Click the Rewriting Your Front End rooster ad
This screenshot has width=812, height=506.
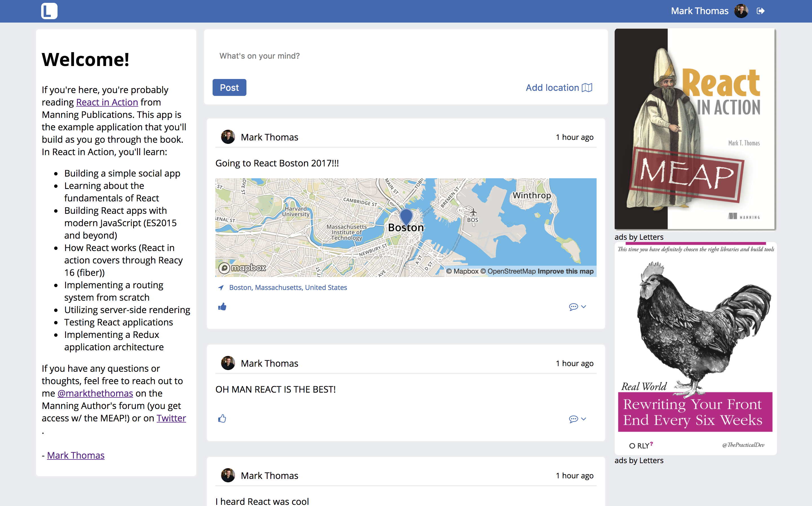pos(695,348)
